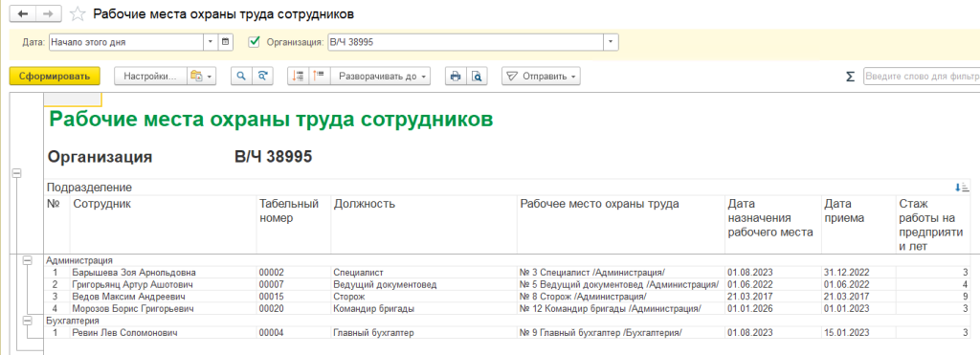
Task: Click the magnifier Find icon
Action: pos(242,77)
